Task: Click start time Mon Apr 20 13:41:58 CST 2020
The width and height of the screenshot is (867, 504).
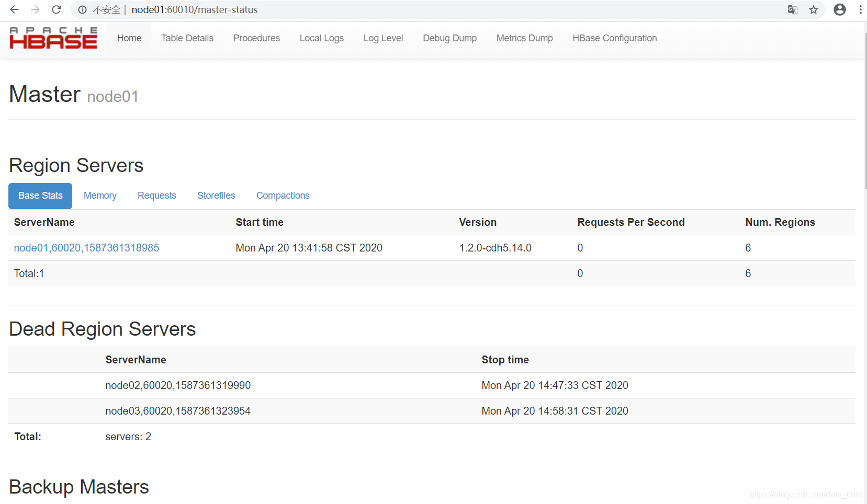Action: [309, 248]
